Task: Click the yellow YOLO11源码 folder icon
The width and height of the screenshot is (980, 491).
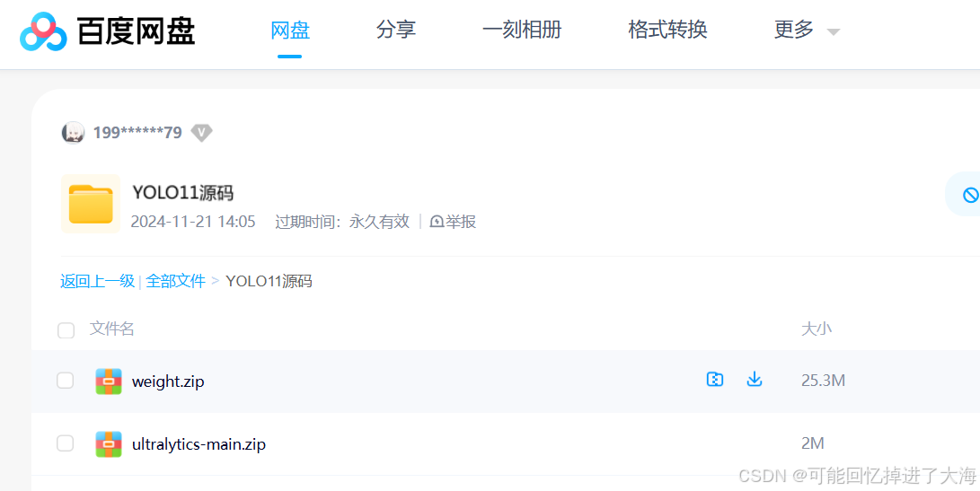Action: click(91, 204)
